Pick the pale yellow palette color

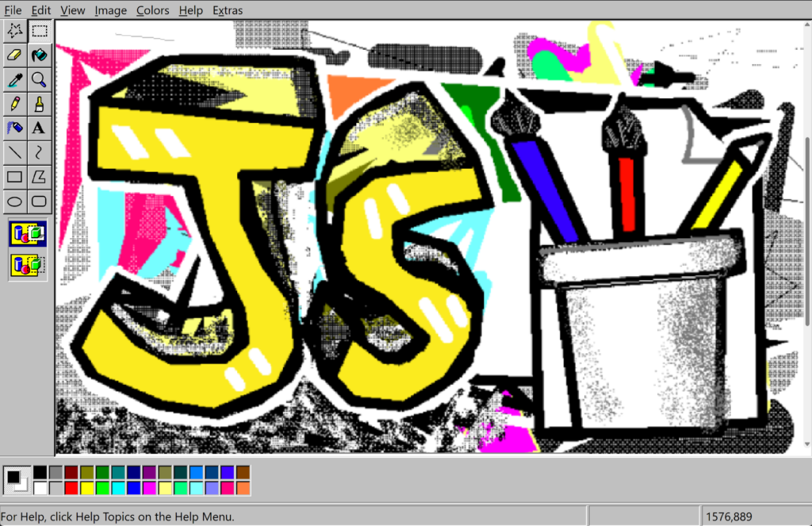click(x=165, y=488)
